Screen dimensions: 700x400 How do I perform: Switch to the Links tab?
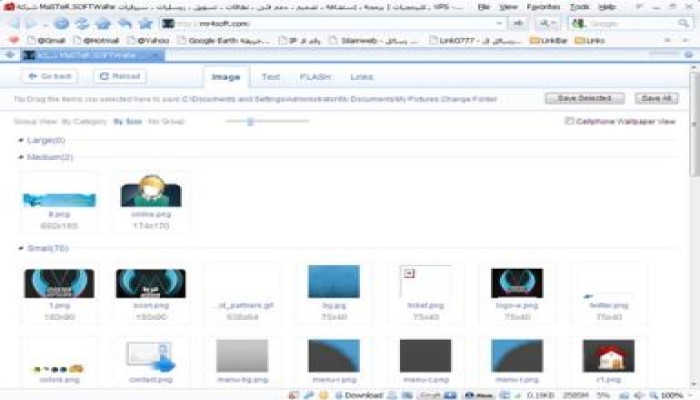tap(362, 77)
